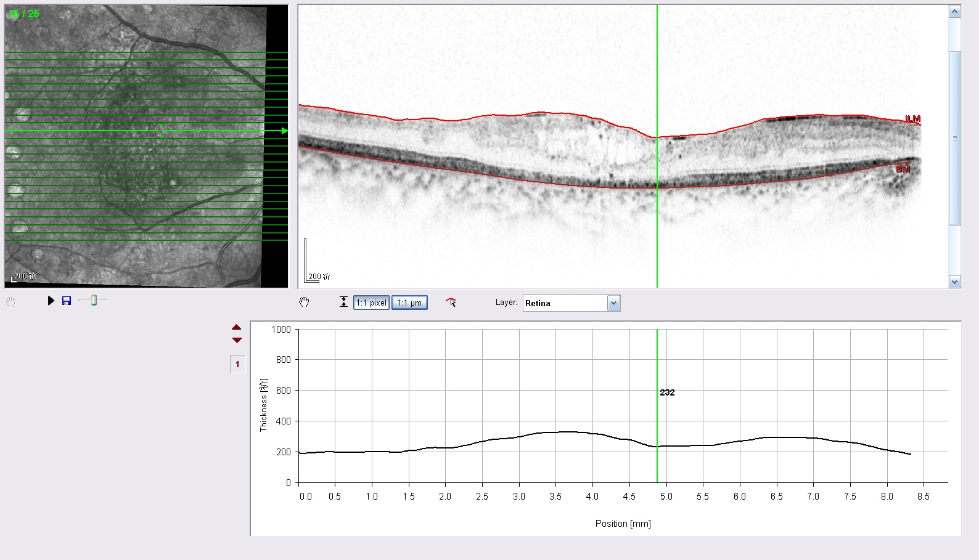This screenshot has height=560, width=979.
Task: Click the vertical fit-to-height icon
Action: 343,302
